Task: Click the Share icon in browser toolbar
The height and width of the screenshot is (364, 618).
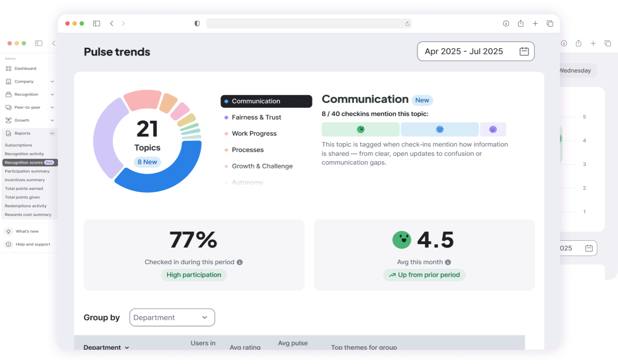Action: tap(521, 24)
